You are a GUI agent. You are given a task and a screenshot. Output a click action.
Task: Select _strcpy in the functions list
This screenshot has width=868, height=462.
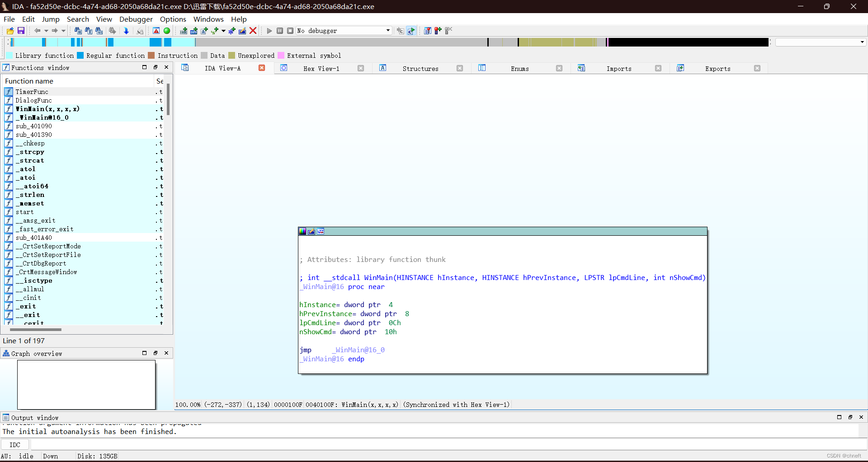pos(85,152)
